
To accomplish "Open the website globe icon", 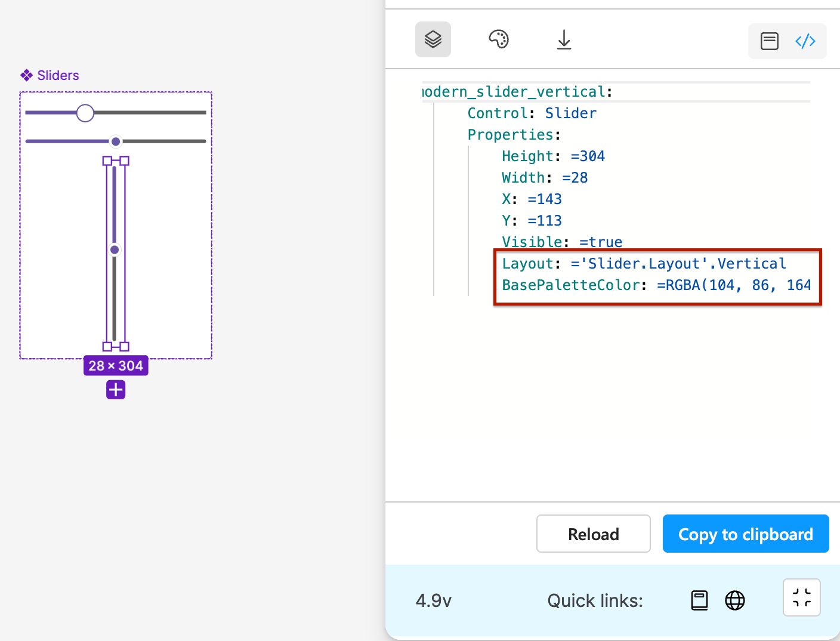I will [735, 600].
